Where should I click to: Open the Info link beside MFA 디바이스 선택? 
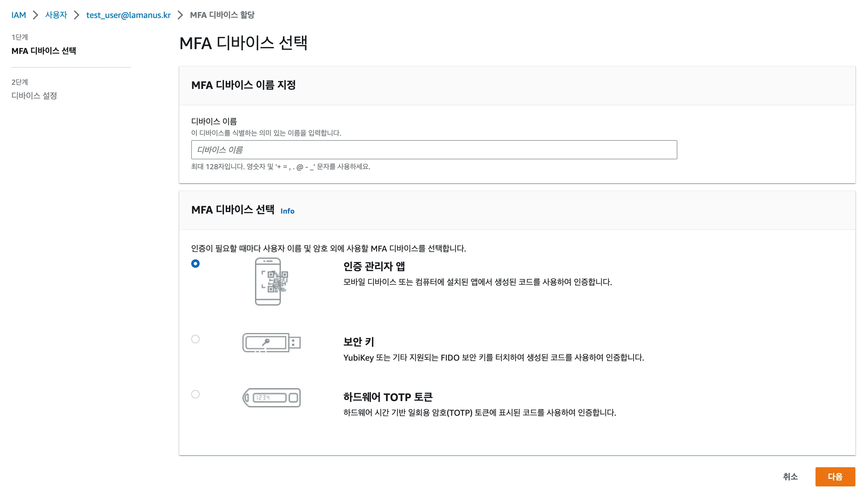[x=287, y=211]
